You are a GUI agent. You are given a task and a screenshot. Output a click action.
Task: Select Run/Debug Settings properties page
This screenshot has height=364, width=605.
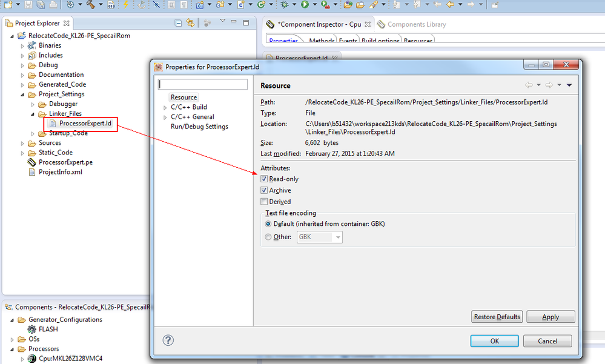coord(199,127)
